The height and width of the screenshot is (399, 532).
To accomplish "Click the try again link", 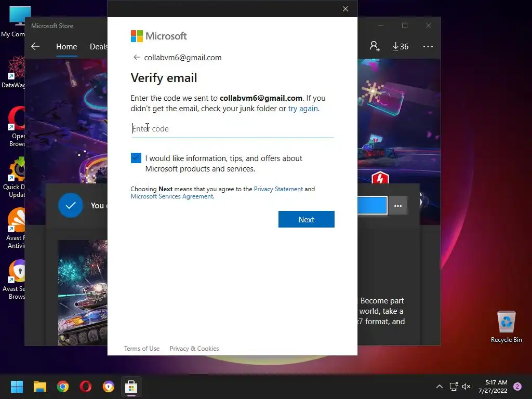I will [303, 109].
